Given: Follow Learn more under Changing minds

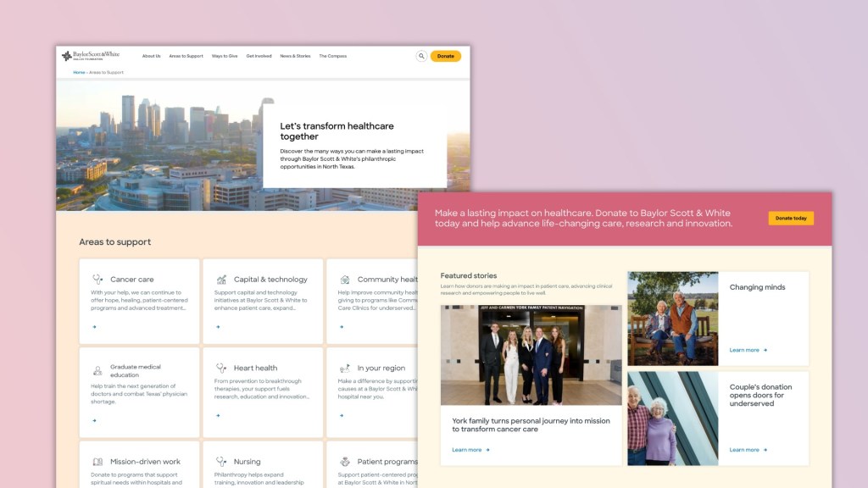Looking at the screenshot, I should (748, 350).
